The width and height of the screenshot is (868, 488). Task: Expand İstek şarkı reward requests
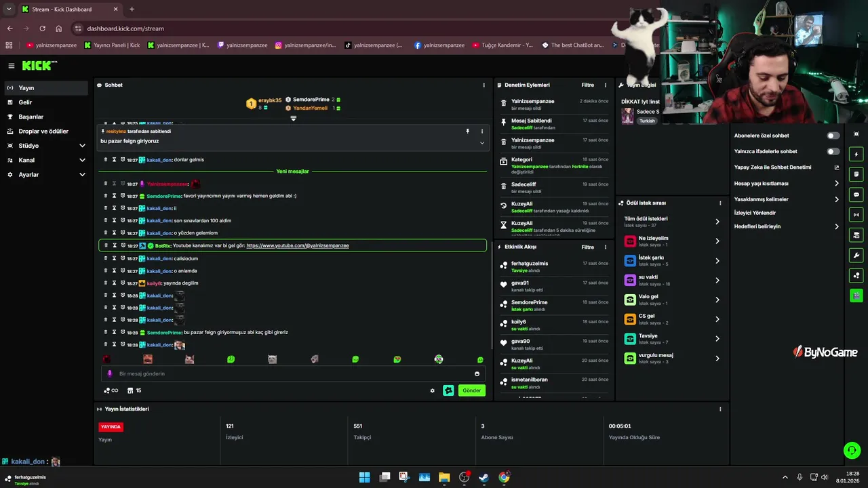pos(673,260)
